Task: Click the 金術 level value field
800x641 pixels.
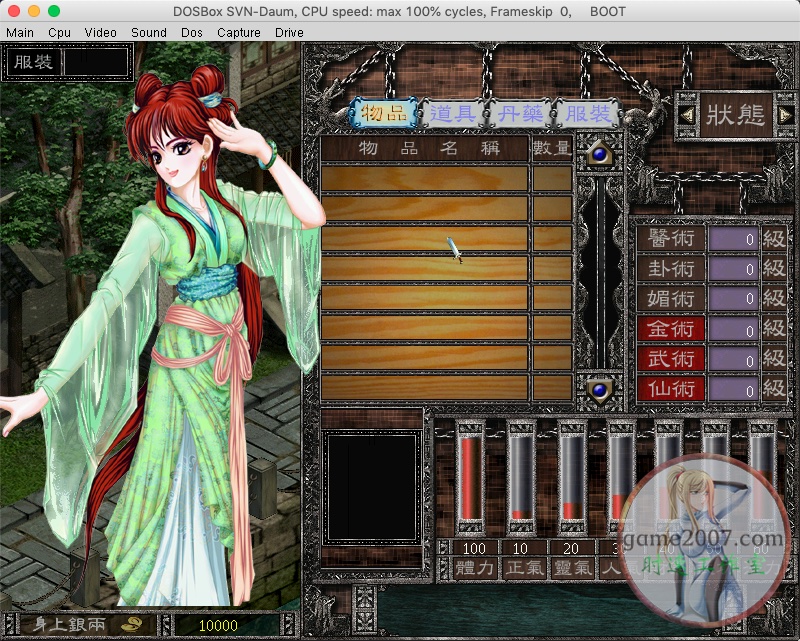Action: point(733,330)
